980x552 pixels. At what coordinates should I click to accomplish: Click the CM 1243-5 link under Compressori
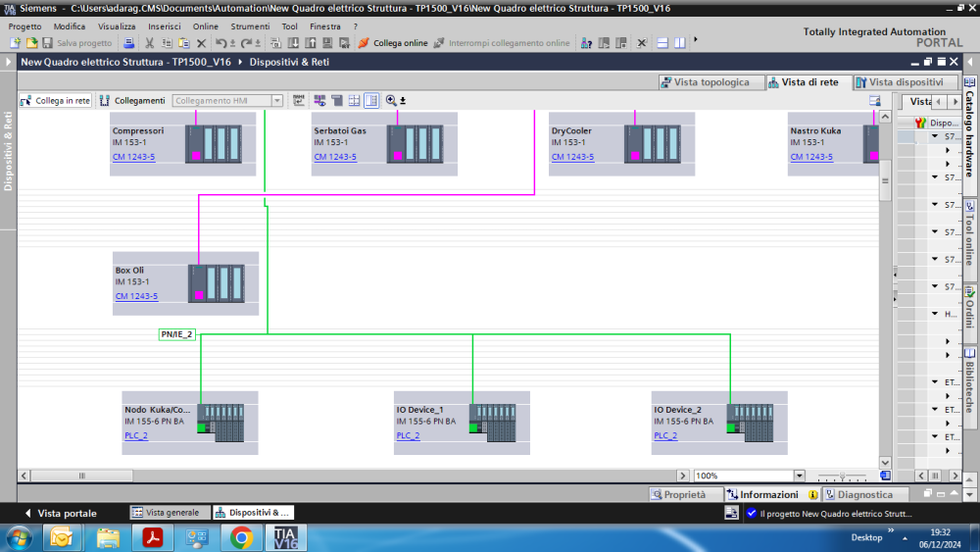133,157
